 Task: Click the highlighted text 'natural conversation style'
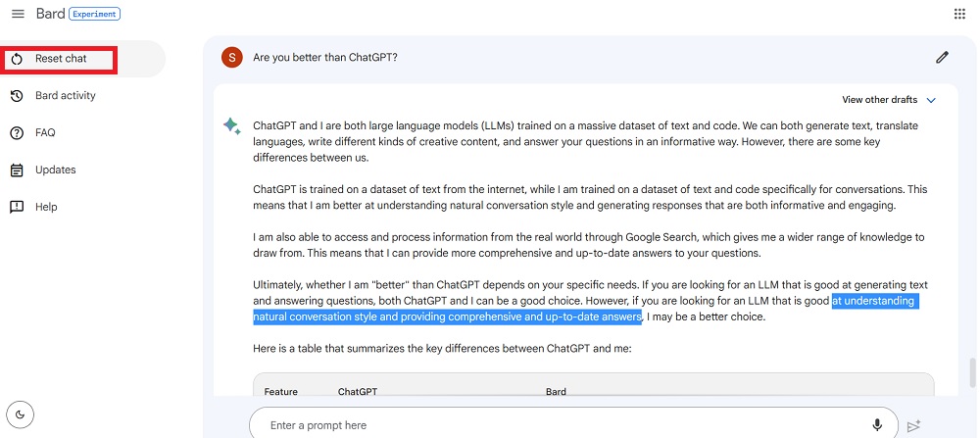click(x=315, y=316)
